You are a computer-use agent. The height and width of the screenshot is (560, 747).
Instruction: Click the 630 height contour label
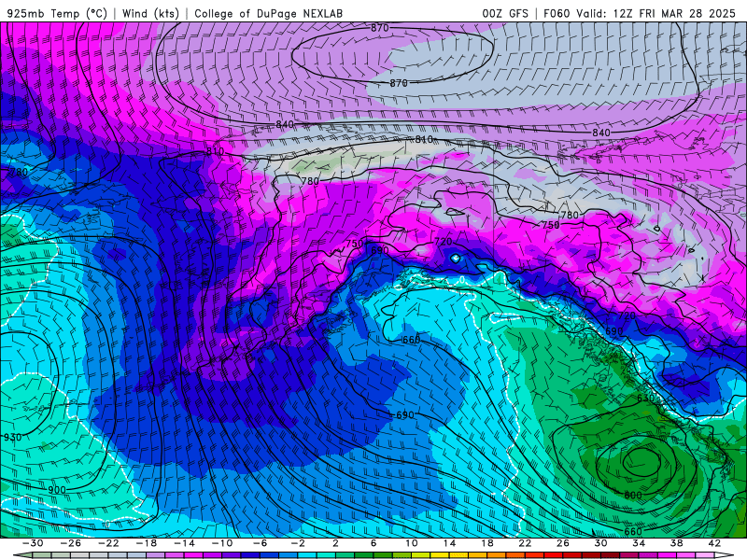point(645,398)
